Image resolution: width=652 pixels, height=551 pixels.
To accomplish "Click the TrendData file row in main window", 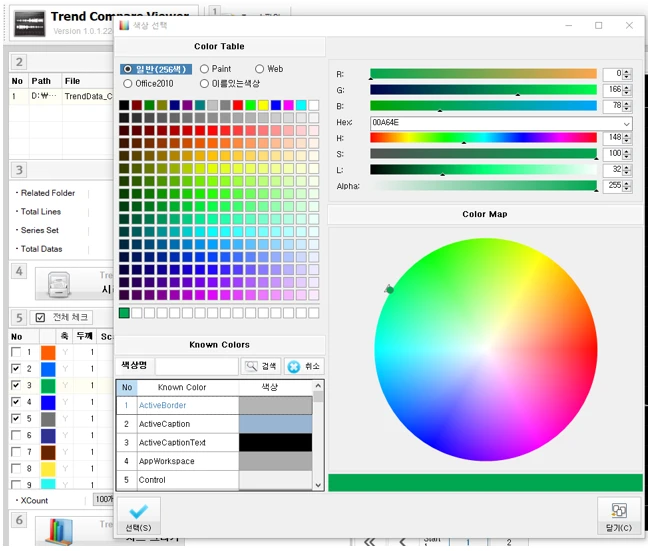I will (62, 96).
